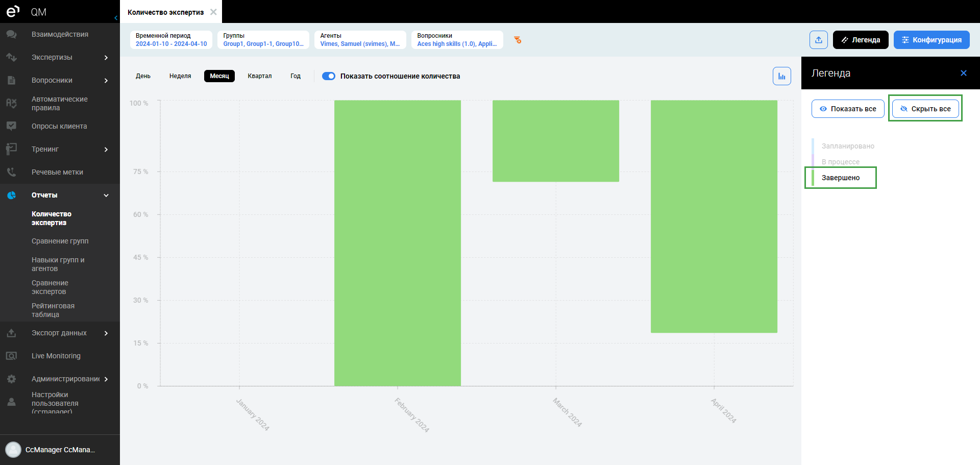
Task: Open Опросы клиента page
Action: 59,126
